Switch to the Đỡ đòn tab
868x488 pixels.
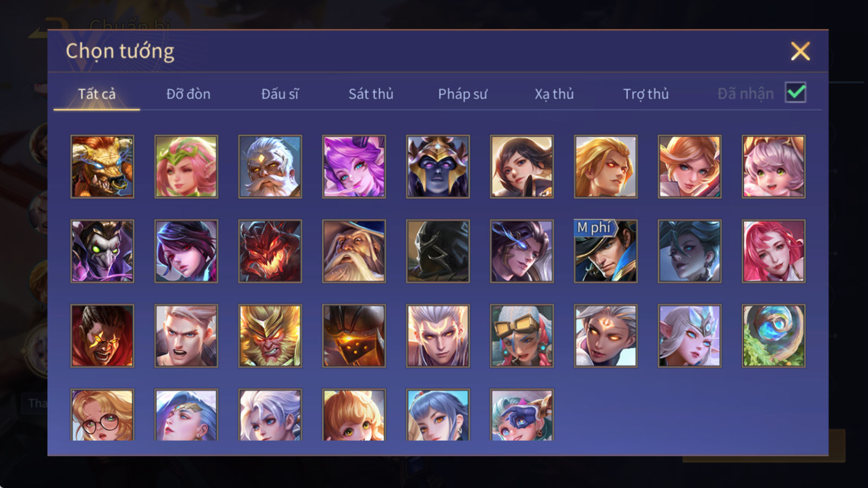click(188, 94)
